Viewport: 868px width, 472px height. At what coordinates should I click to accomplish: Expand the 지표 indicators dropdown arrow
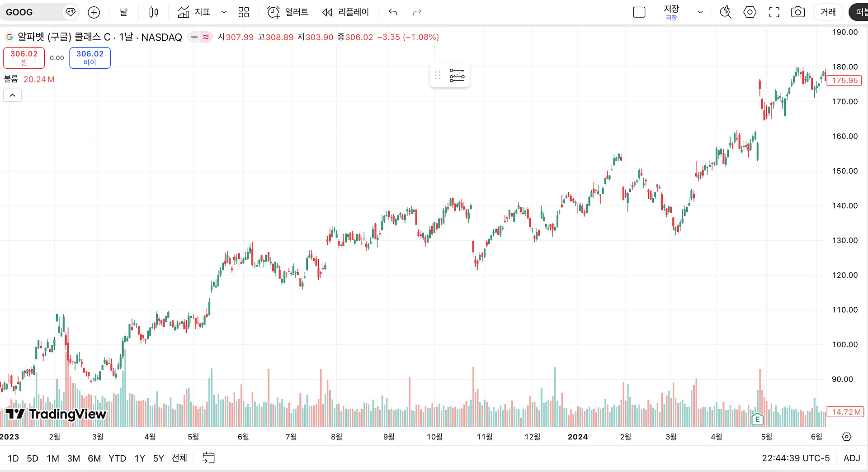tap(224, 12)
